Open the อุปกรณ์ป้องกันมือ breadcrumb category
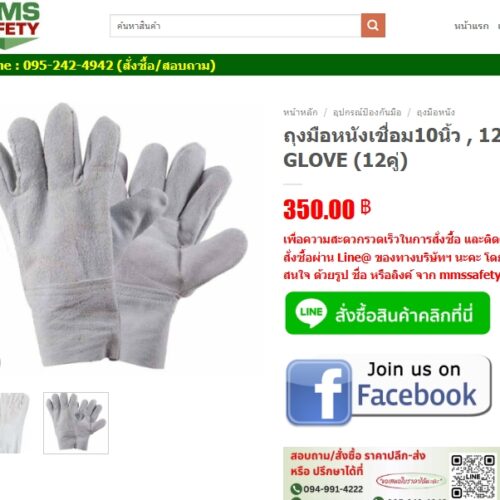The image size is (500, 500). tap(367, 112)
